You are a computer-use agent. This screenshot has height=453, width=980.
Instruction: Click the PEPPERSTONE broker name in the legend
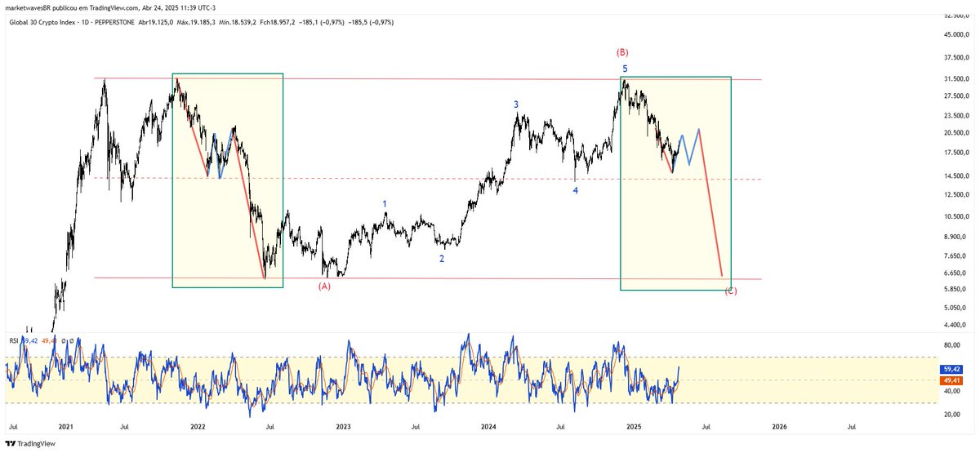point(115,22)
